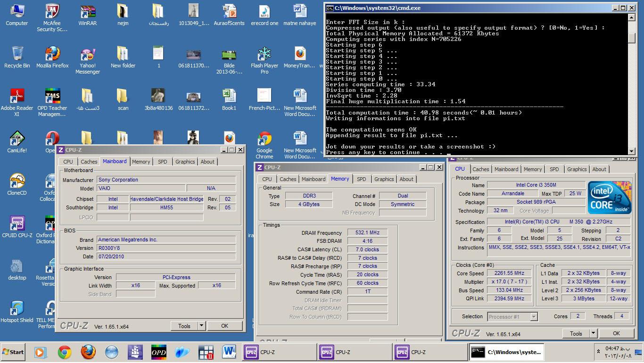
Task: Launch Google Chrome desktop shortcut
Action: (x=264, y=145)
